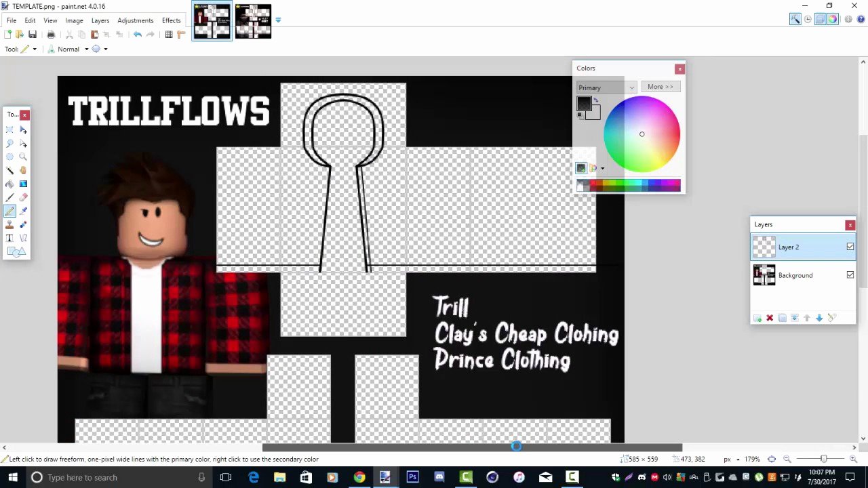This screenshot has height=488, width=868.
Task: Toggle the pixel grid icon
Action: pyautogui.click(x=169, y=35)
